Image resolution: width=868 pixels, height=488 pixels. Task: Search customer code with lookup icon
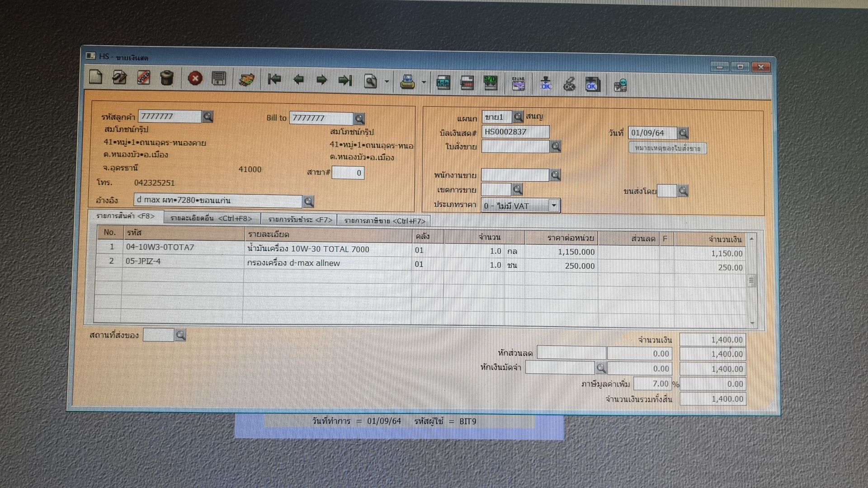208,117
